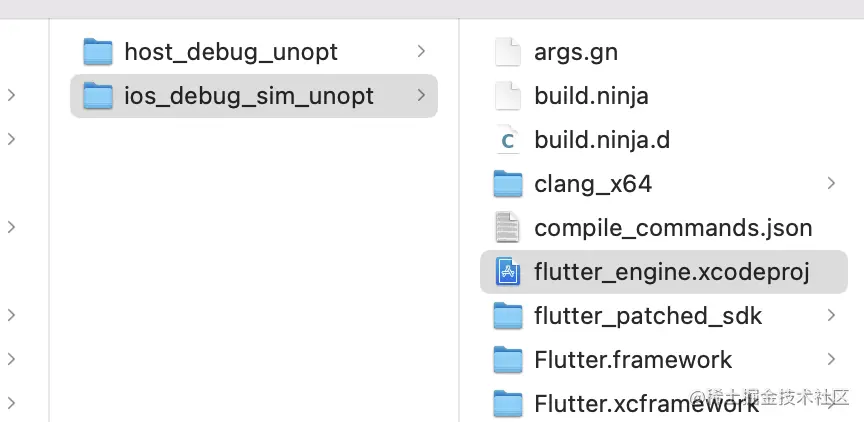Select the compile_commands.json file name

coord(673,228)
